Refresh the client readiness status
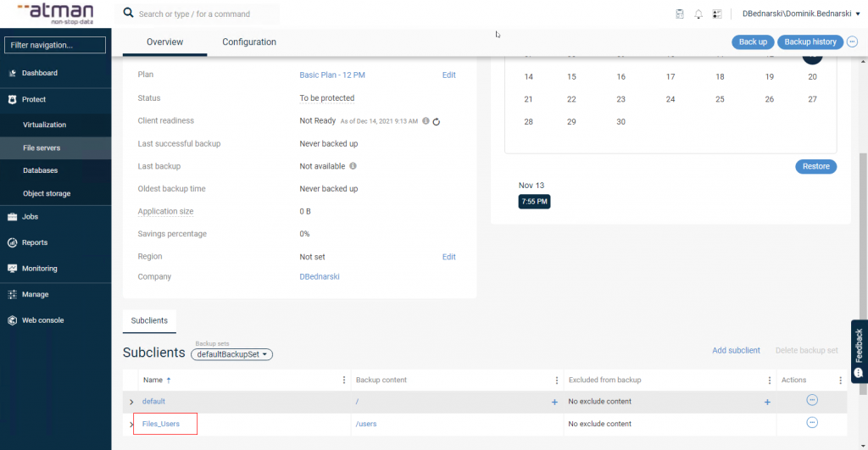Screen dimensions: 868x450 click(x=437, y=121)
